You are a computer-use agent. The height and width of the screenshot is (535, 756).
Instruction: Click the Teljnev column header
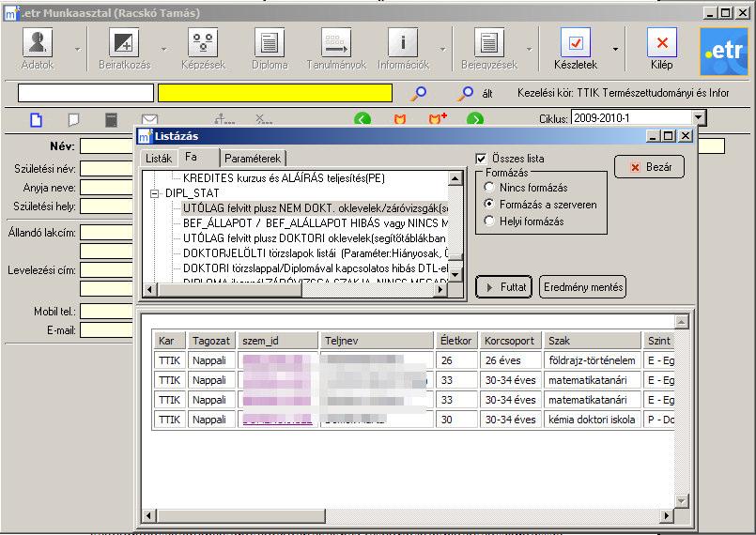click(x=377, y=341)
